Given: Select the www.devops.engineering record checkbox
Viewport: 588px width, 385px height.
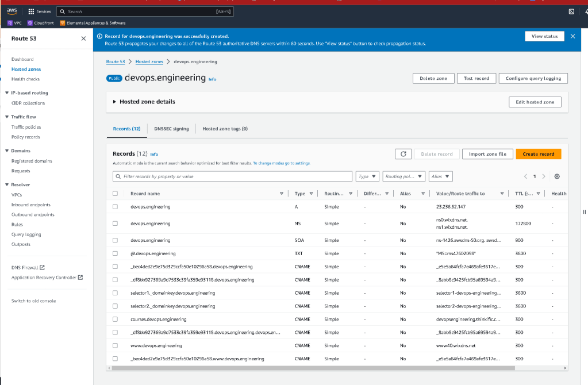Looking at the screenshot, I should point(115,345).
